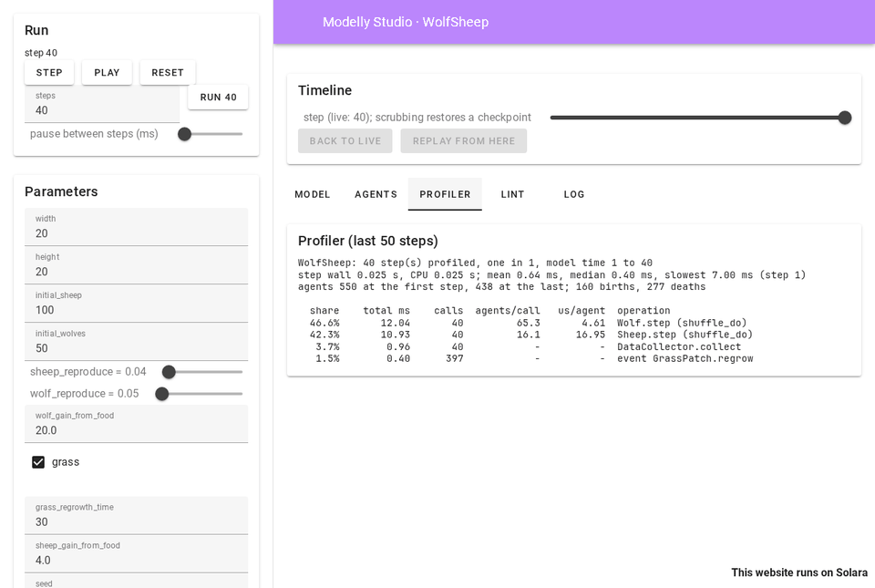Click the 'step 40' status text

coord(41,53)
